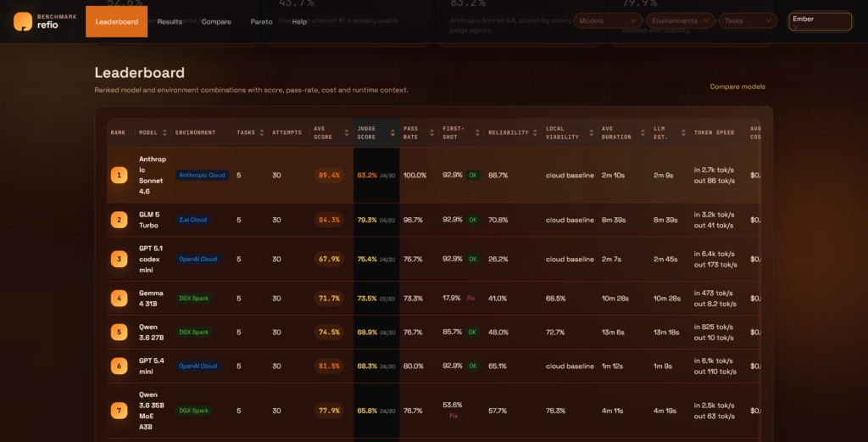Select the Gemma 4 31B model name

pyautogui.click(x=151, y=298)
